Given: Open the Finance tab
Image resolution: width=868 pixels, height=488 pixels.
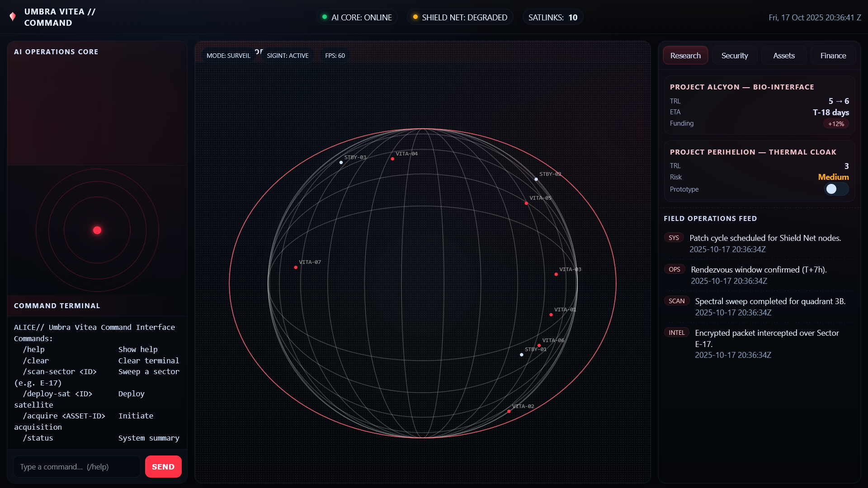Looking at the screenshot, I should click(833, 56).
